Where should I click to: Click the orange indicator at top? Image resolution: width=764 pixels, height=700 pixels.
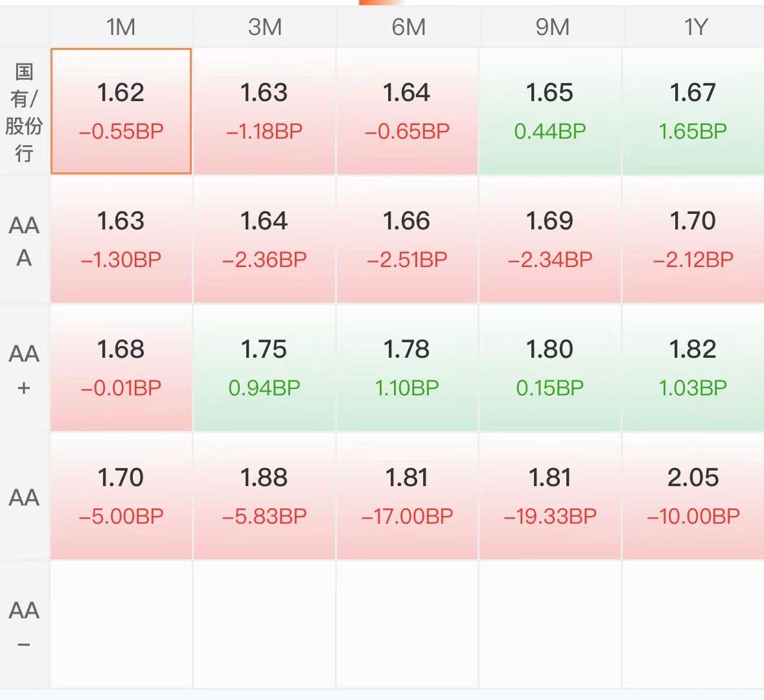[382, 3]
